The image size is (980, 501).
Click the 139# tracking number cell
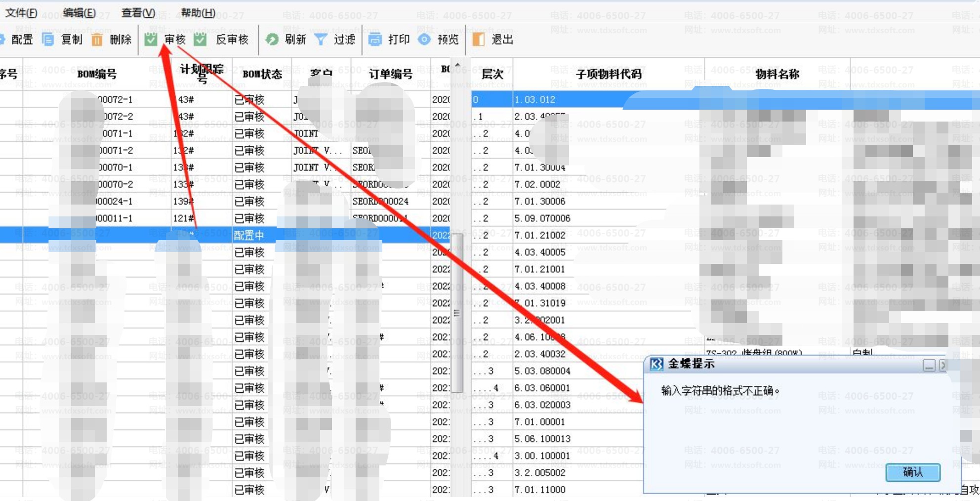coord(202,201)
